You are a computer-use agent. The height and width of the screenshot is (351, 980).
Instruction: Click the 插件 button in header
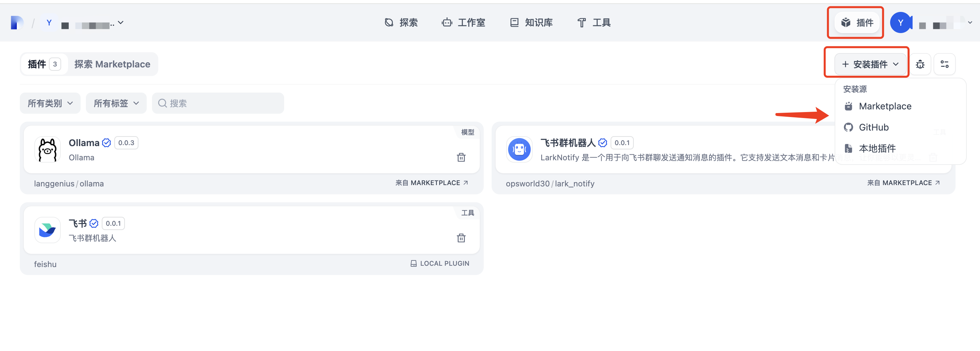pyautogui.click(x=857, y=23)
